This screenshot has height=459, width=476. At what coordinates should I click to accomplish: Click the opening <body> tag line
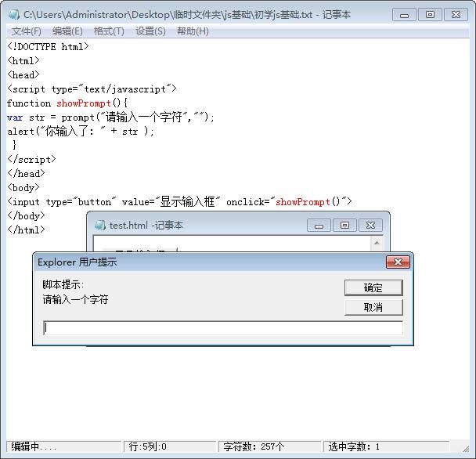point(23,187)
